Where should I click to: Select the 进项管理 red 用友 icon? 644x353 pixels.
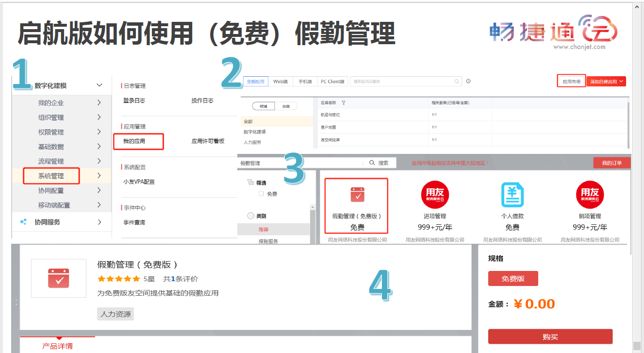(435, 195)
